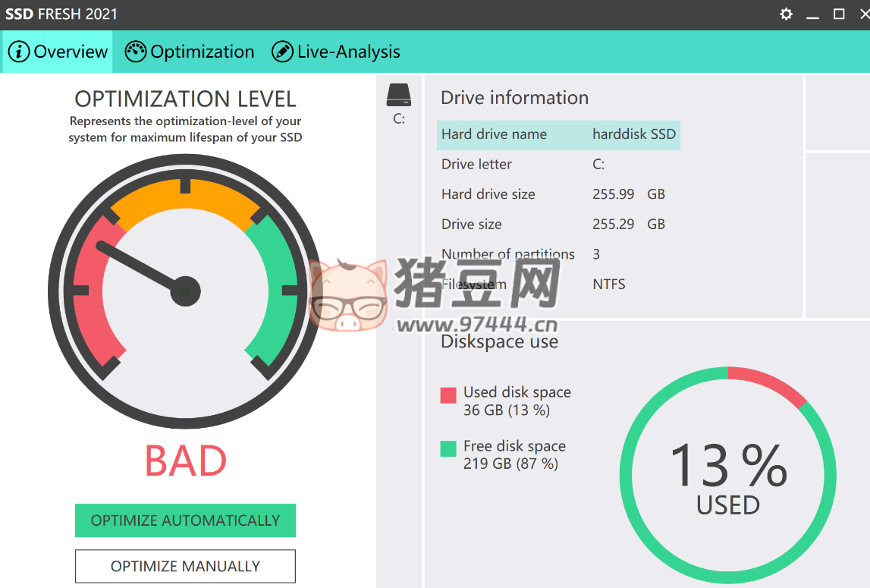Click the BAD optimization status text
Image resolution: width=870 pixels, height=588 pixels.
tap(185, 461)
